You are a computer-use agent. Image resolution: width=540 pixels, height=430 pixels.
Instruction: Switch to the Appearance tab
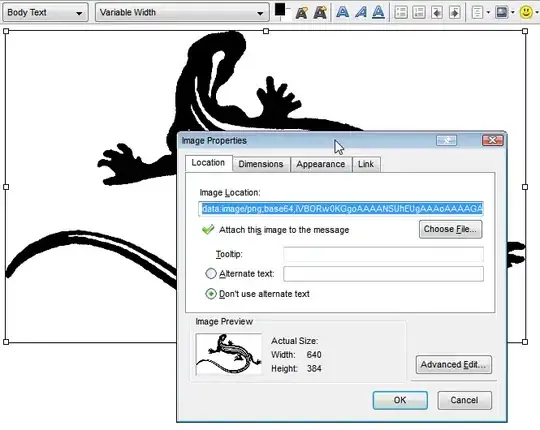click(x=321, y=164)
